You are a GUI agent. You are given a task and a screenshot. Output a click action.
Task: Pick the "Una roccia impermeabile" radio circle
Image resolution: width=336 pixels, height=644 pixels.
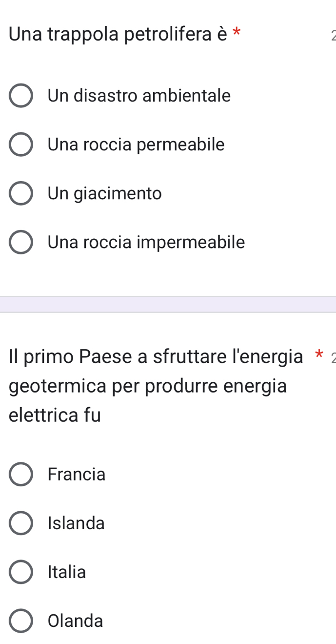pos(21,242)
